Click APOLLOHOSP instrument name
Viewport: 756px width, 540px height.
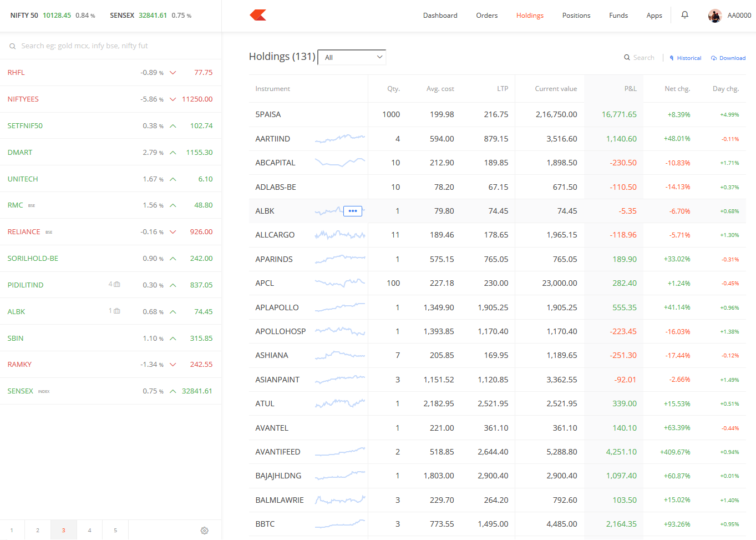(281, 331)
